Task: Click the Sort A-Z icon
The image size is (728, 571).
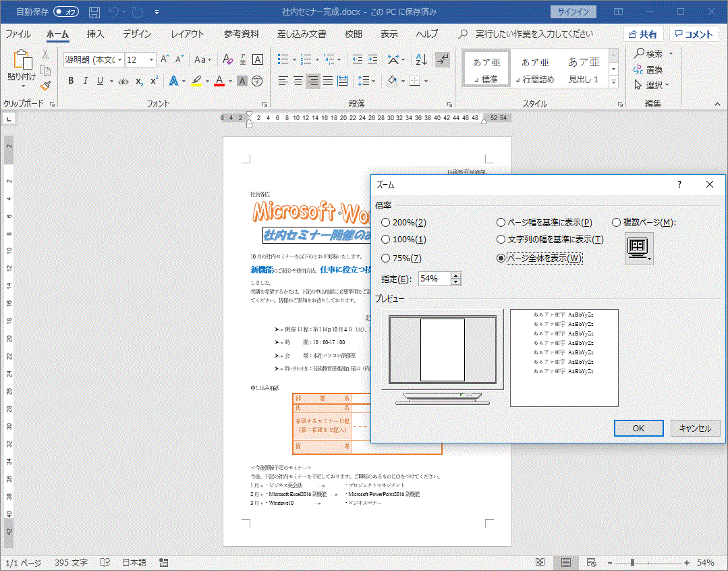Action: tap(421, 59)
